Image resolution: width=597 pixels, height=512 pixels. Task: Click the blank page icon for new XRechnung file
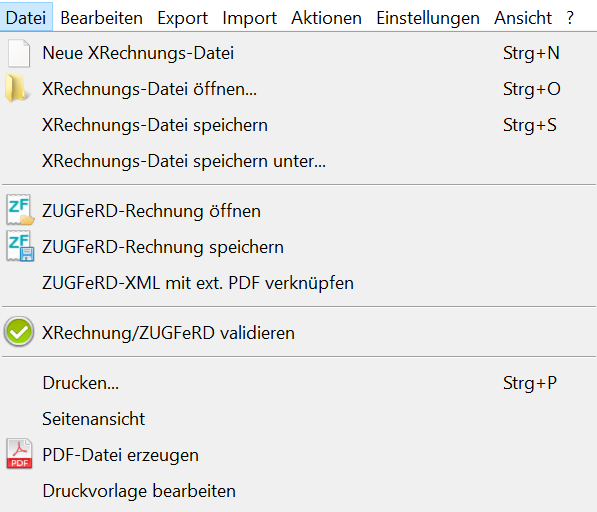pyautogui.click(x=19, y=53)
